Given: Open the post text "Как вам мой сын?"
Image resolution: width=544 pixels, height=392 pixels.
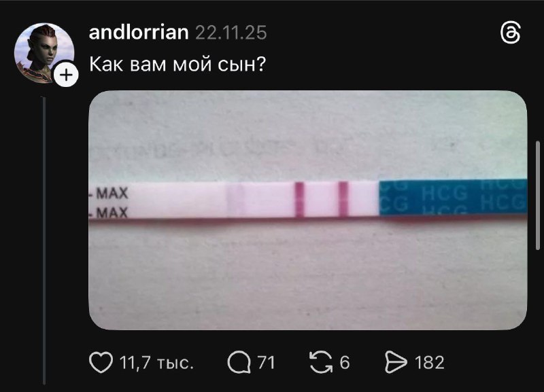Looking at the screenshot, I should (177, 64).
